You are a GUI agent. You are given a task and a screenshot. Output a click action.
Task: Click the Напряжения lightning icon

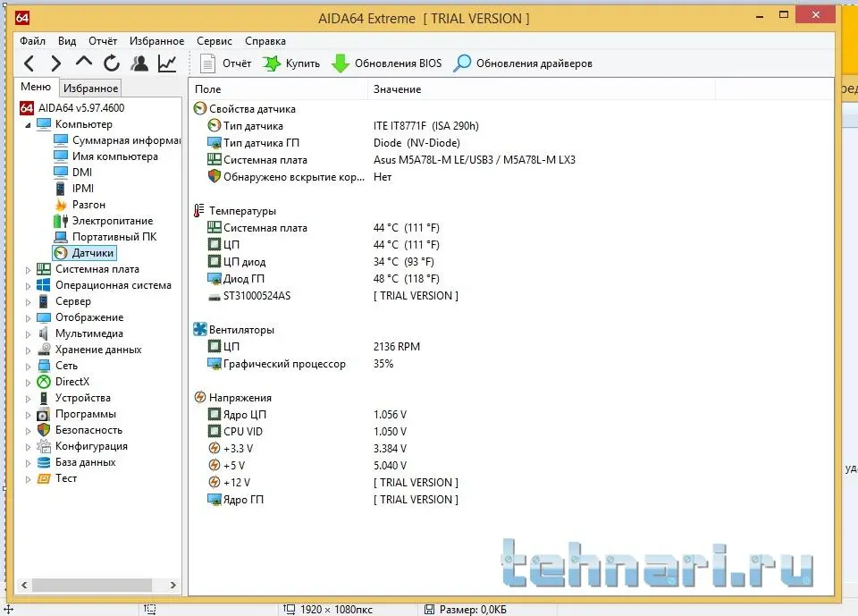(x=200, y=398)
